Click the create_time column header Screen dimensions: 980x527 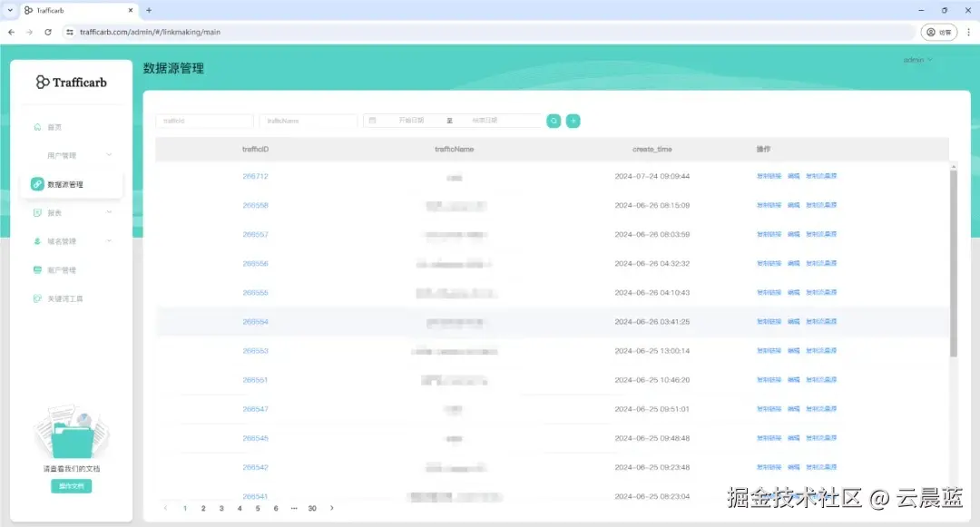[x=652, y=150]
